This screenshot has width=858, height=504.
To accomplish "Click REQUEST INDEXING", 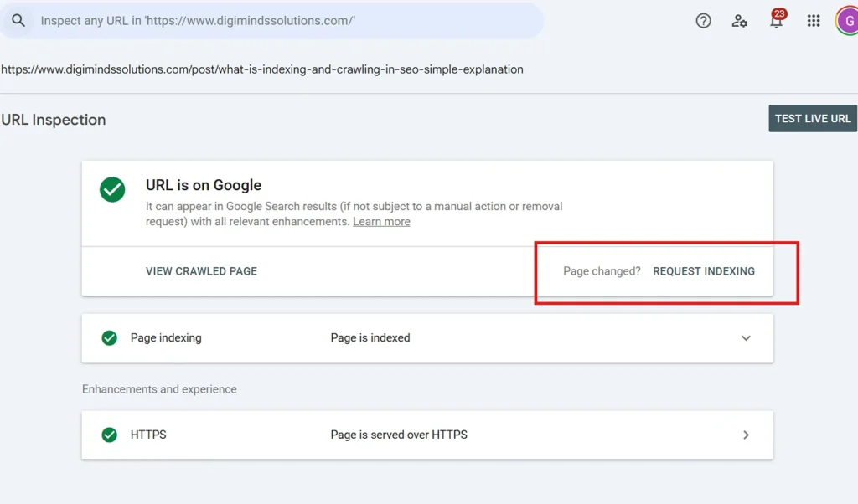I will 704,271.
